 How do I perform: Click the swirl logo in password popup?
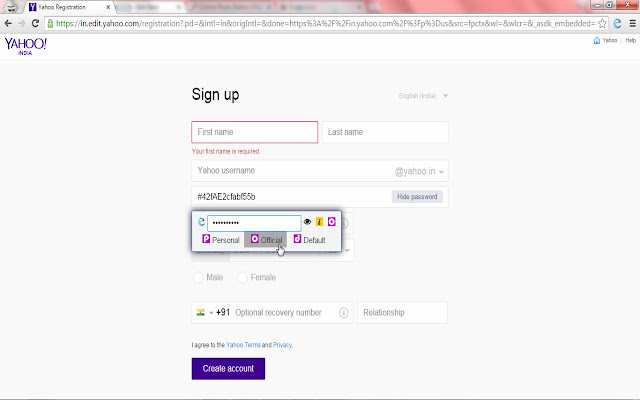(201, 222)
